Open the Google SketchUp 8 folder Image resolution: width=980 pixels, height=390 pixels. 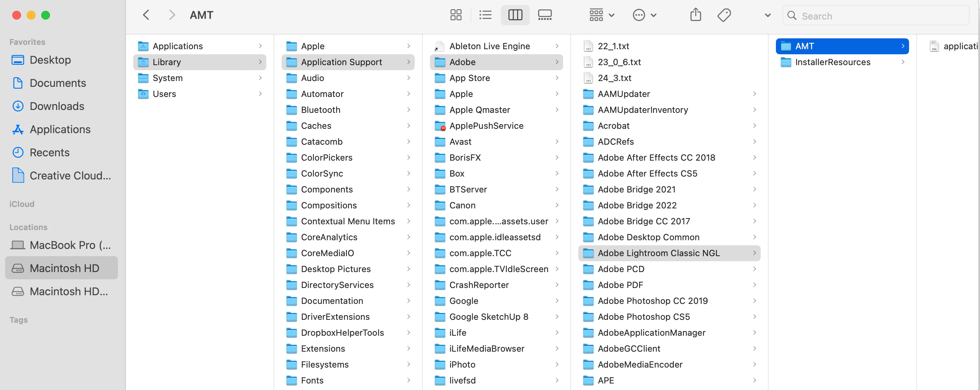[496, 317]
